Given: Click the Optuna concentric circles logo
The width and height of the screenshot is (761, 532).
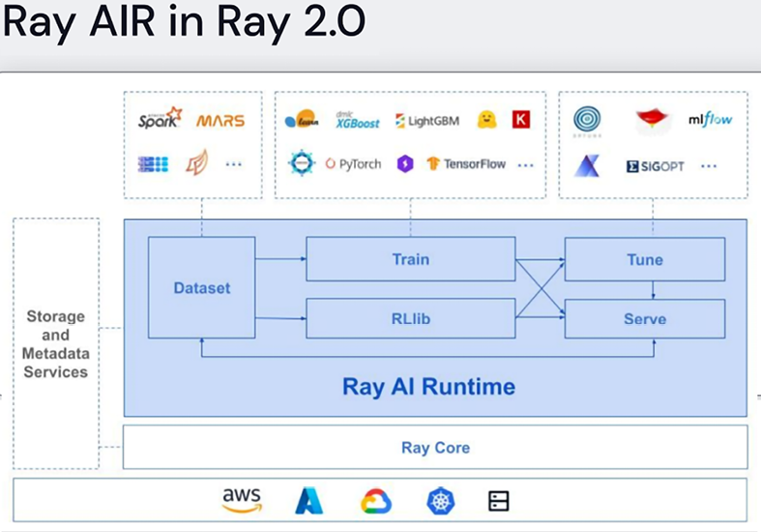Looking at the screenshot, I should pyautogui.click(x=587, y=120).
